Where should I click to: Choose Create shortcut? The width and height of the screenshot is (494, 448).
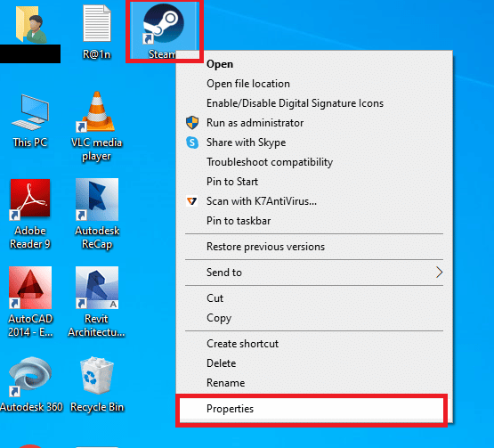pyautogui.click(x=314, y=343)
